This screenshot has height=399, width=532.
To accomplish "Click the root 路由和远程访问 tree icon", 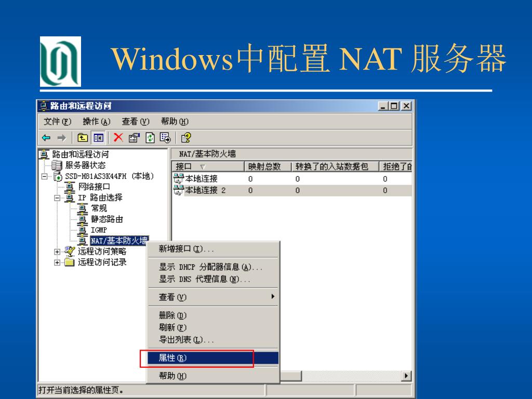I will coord(44,154).
